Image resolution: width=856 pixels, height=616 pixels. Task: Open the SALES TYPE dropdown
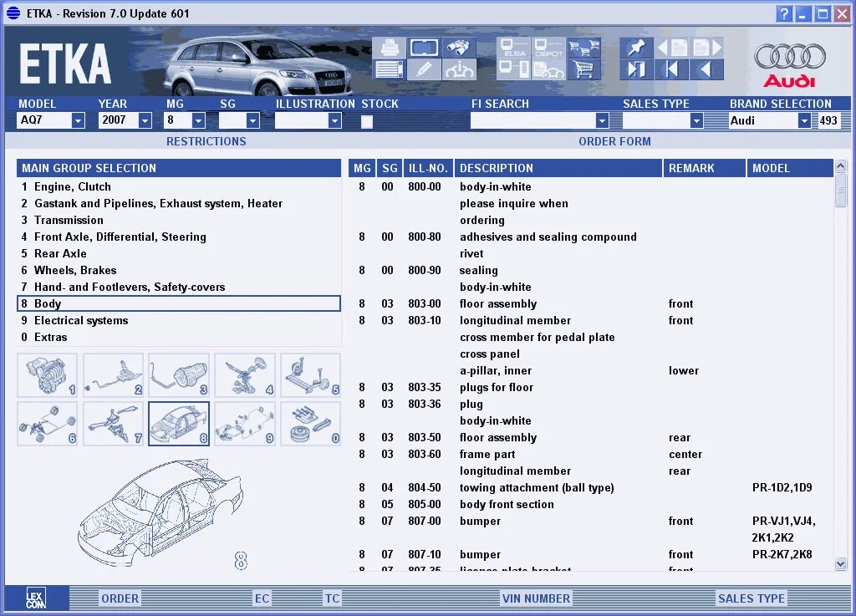pyautogui.click(x=696, y=120)
